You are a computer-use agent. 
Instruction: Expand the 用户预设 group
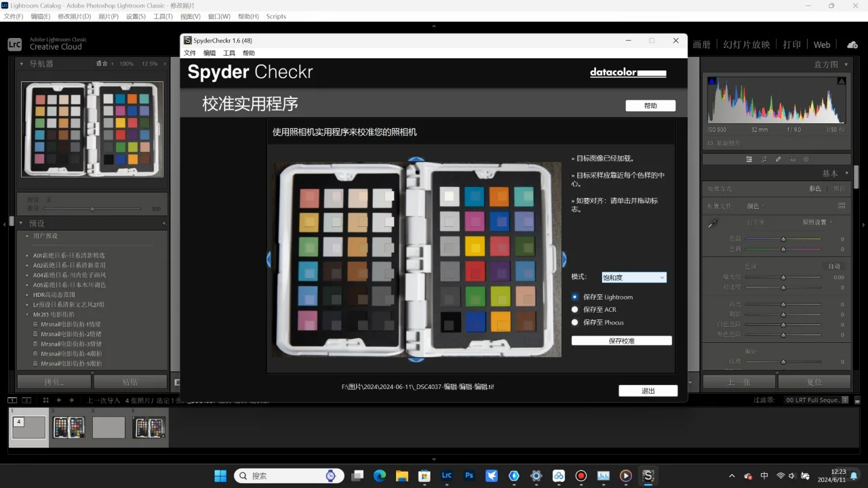pyautogui.click(x=27, y=236)
